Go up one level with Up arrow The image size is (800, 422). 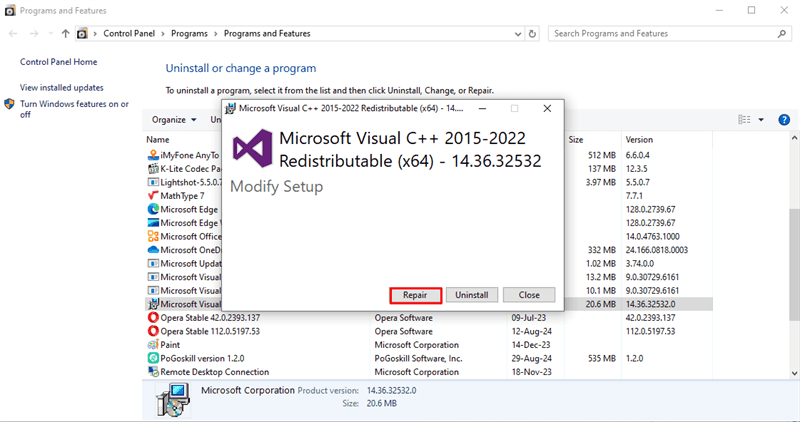(x=65, y=34)
